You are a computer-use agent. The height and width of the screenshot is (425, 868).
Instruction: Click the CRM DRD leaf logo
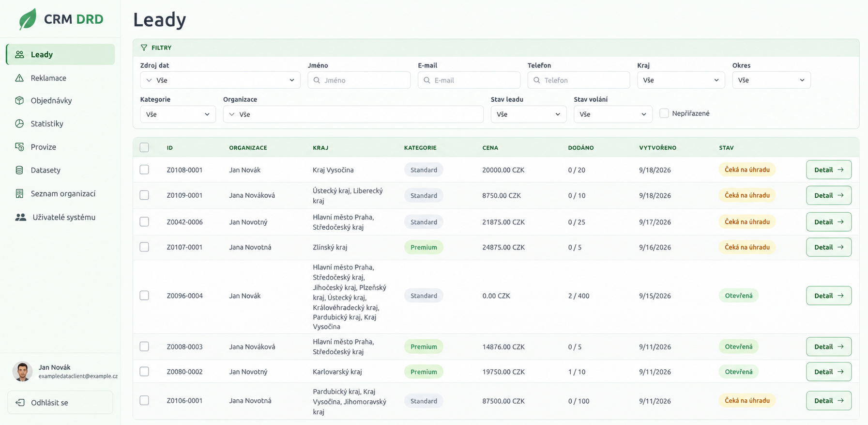point(28,19)
